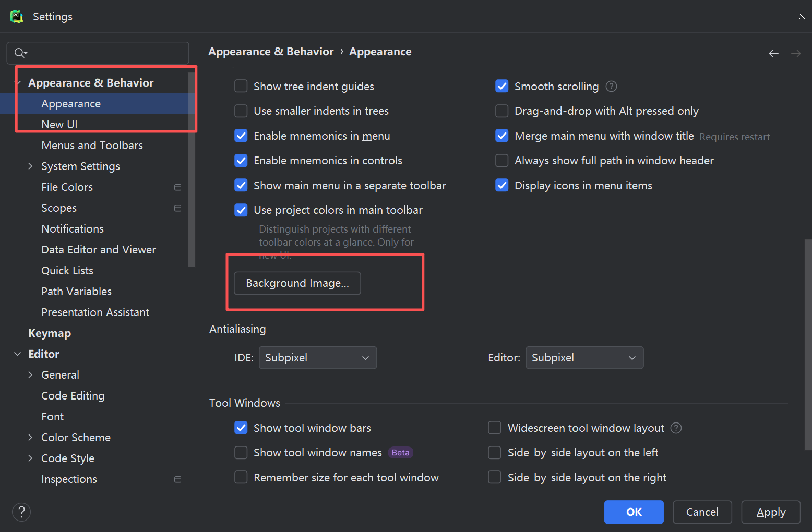Click the PyCharm logo icon in title bar
This screenshot has width=812, height=532.
[x=17, y=17]
